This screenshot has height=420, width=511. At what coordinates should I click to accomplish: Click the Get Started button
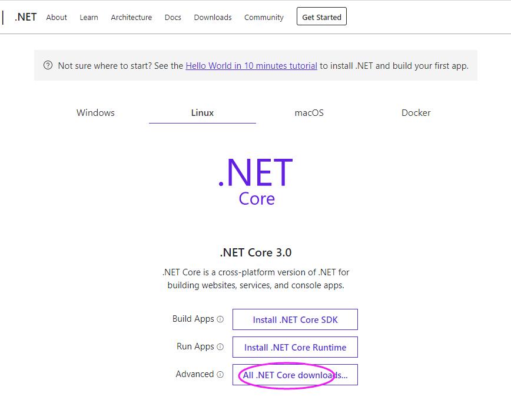321,16
